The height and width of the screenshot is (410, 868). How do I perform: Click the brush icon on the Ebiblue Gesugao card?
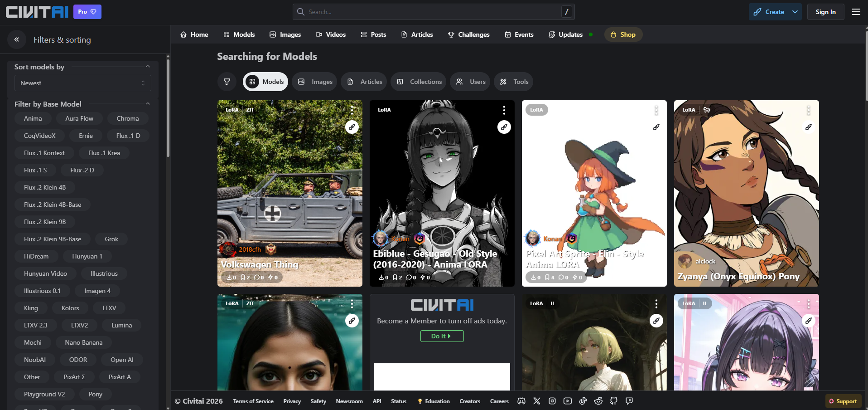[x=504, y=127]
